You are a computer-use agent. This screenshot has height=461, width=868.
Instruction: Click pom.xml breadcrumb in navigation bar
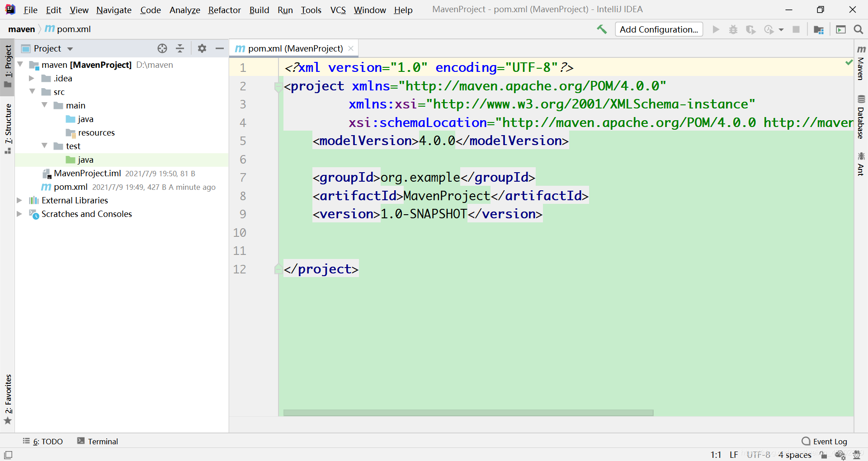(68, 29)
